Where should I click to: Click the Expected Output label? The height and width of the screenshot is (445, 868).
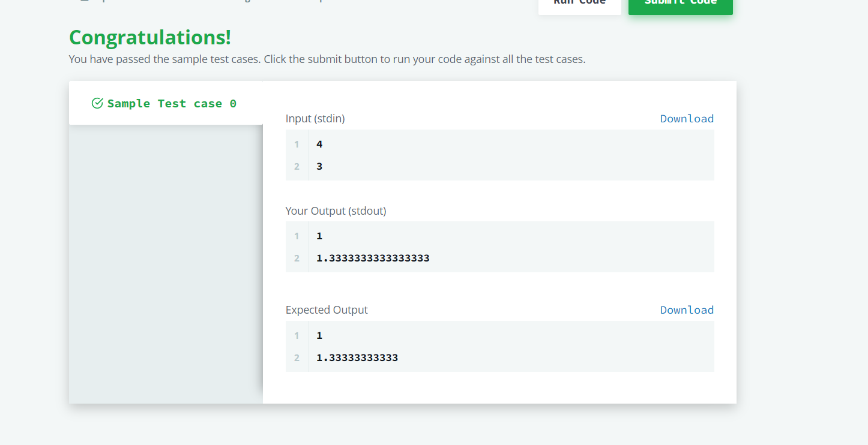point(327,309)
